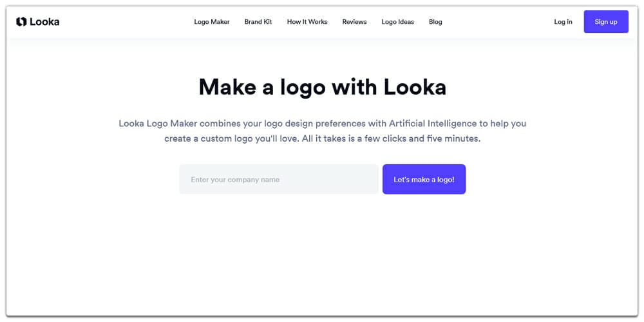The width and height of the screenshot is (644, 322).
Task: Click the Make a logo with Looka heading
Action: tap(323, 88)
